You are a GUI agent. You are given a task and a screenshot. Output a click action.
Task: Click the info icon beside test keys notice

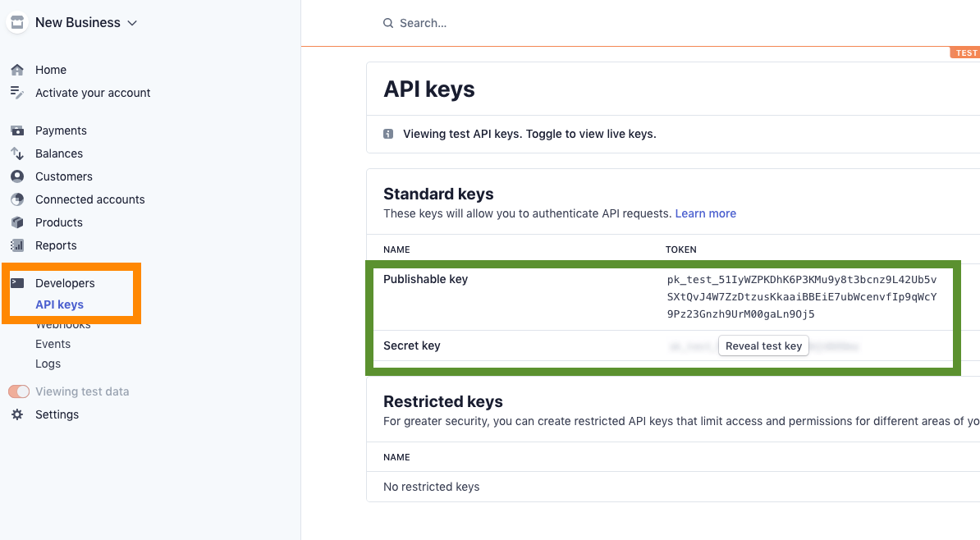click(x=388, y=134)
